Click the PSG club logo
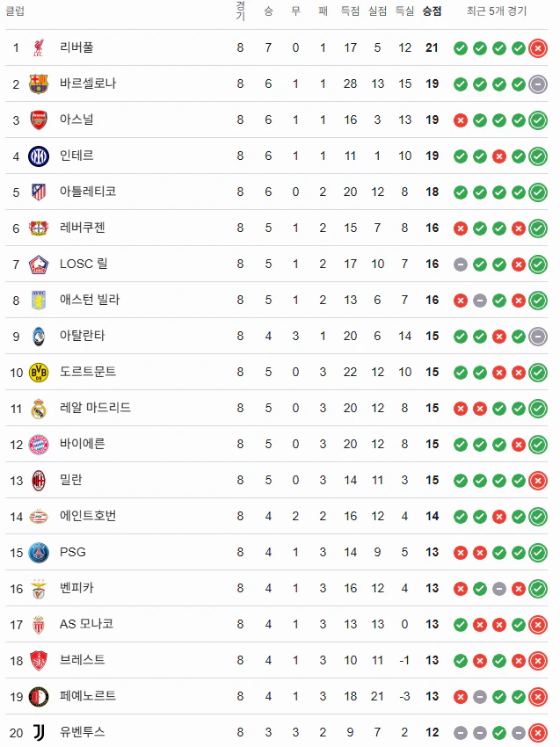Viewport: 560px width, 747px height. click(39, 553)
